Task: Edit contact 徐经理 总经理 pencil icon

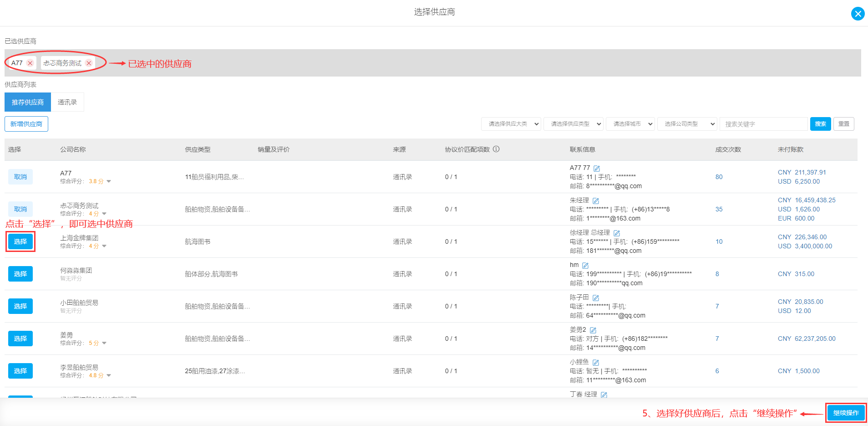Action: (x=617, y=233)
